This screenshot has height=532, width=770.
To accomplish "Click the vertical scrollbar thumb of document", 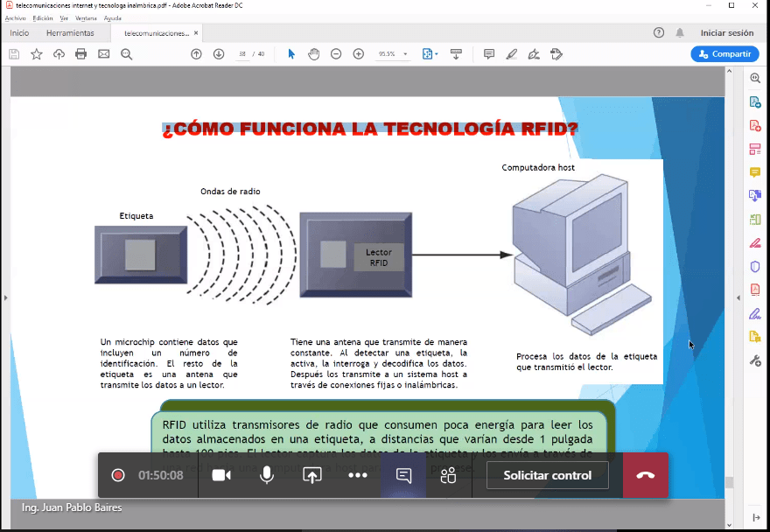I will point(729,482).
